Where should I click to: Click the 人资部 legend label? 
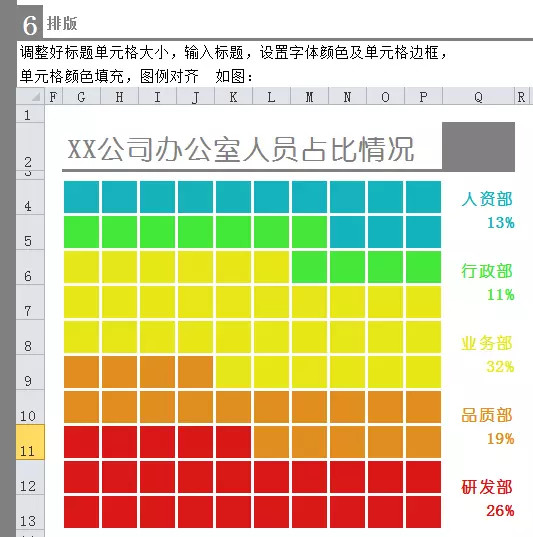click(487, 199)
